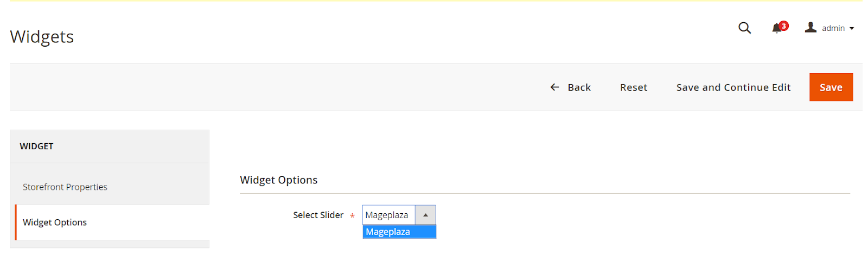The image size is (868, 255).
Task: Click the Widgets page title
Action: coord(42,36)
